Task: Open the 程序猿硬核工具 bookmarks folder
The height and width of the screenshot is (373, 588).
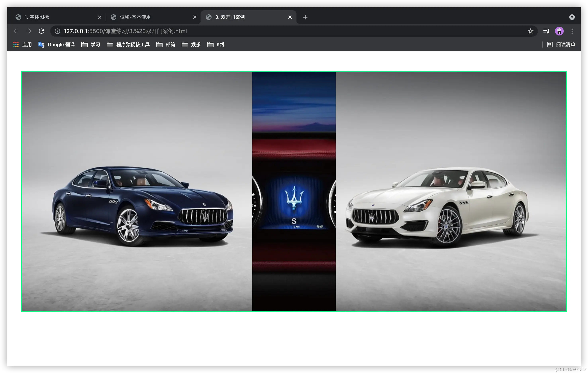Action: click(x=128, y=44)
